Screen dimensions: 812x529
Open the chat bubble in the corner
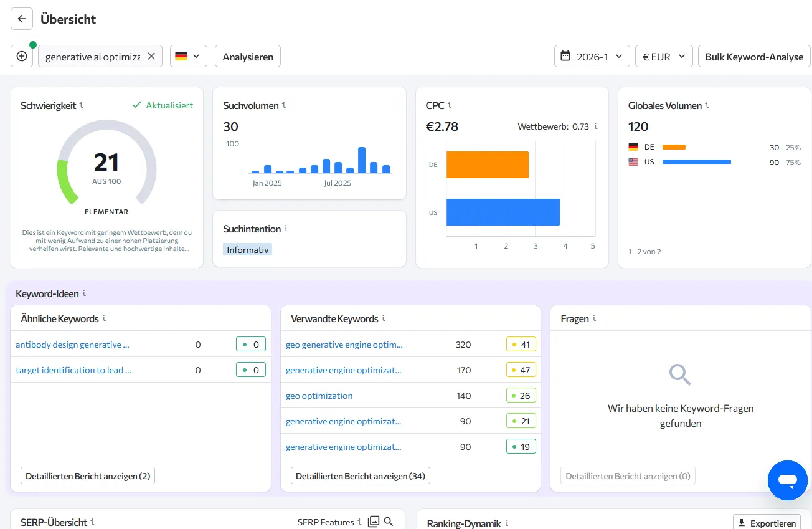[x=787, y=480]
